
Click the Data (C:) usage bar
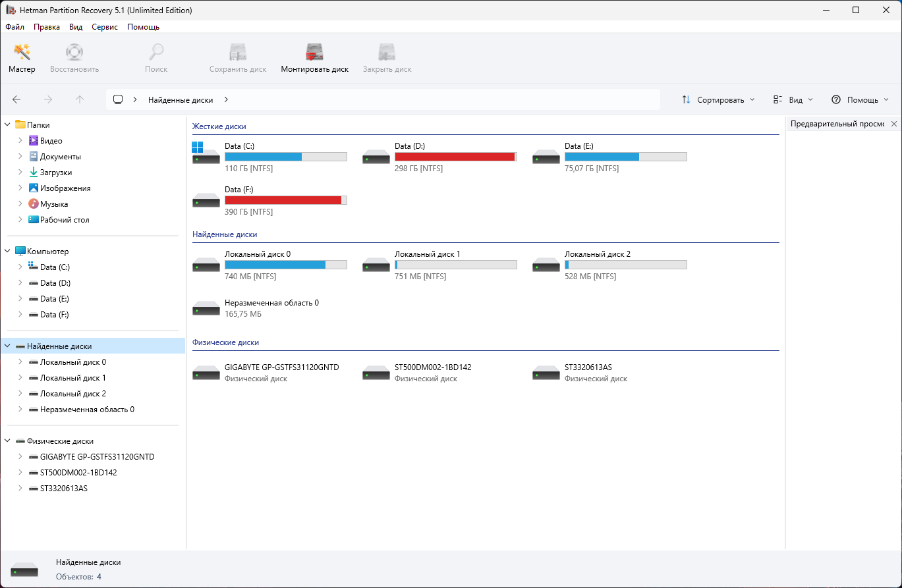(286, 157)
